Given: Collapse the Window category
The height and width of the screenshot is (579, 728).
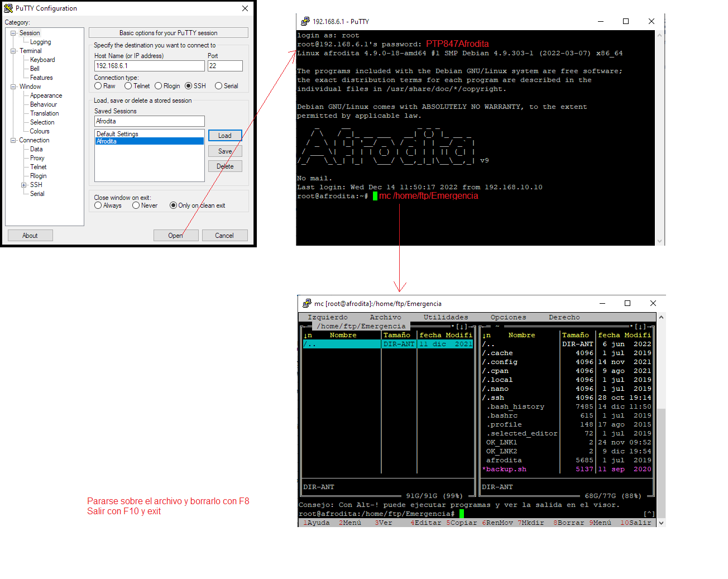Looking at the screenshot, I should [x=13, y=87].
